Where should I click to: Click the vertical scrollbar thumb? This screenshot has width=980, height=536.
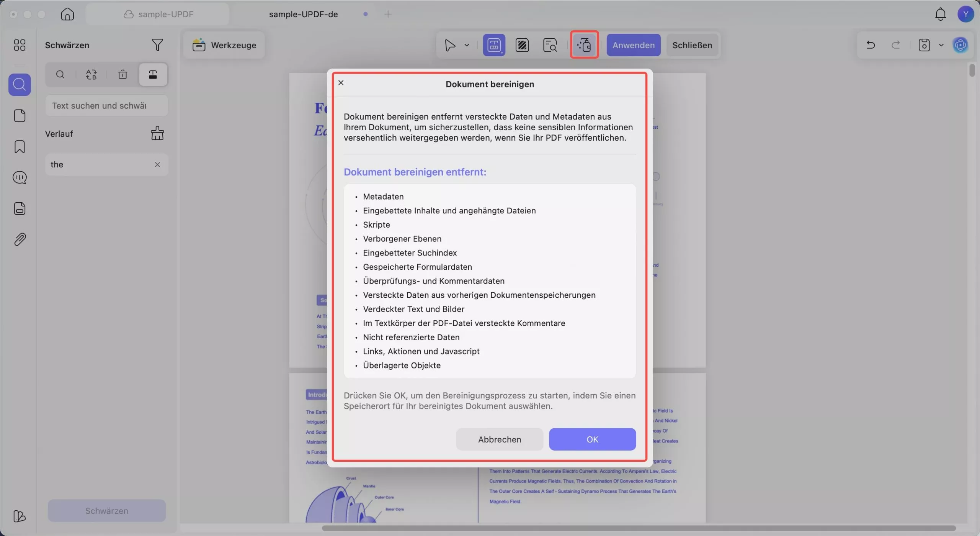972,70
